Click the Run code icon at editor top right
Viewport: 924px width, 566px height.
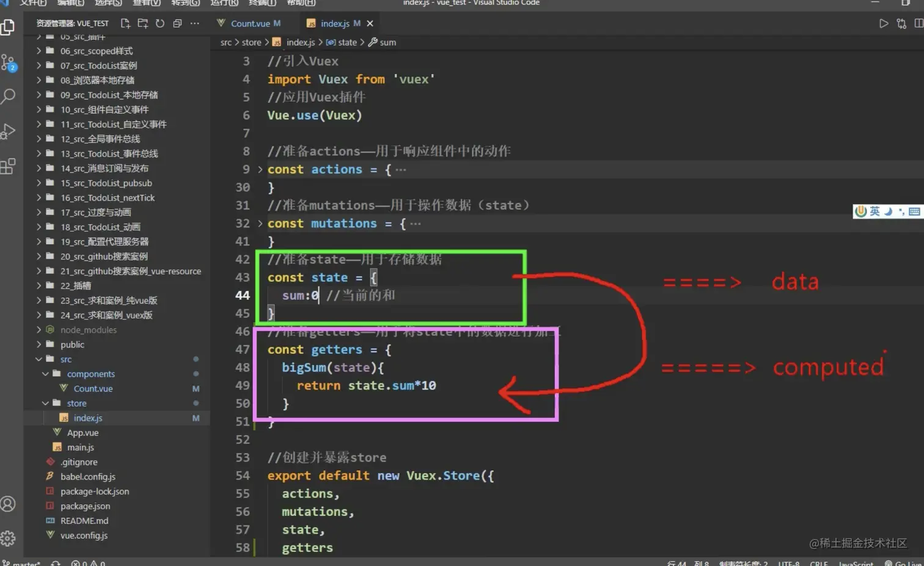coord(884,23)
